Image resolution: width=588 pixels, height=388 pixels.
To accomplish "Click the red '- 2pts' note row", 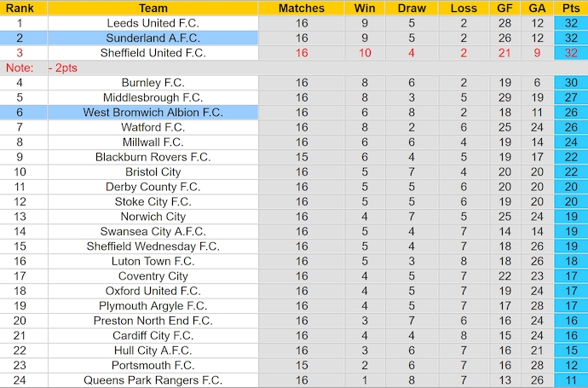I will (63, 67).
